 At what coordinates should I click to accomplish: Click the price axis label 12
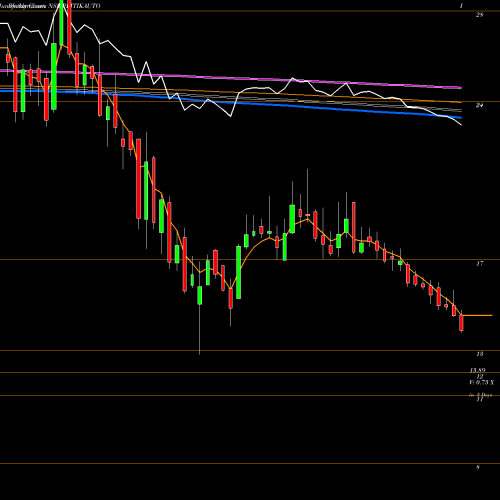479,377
